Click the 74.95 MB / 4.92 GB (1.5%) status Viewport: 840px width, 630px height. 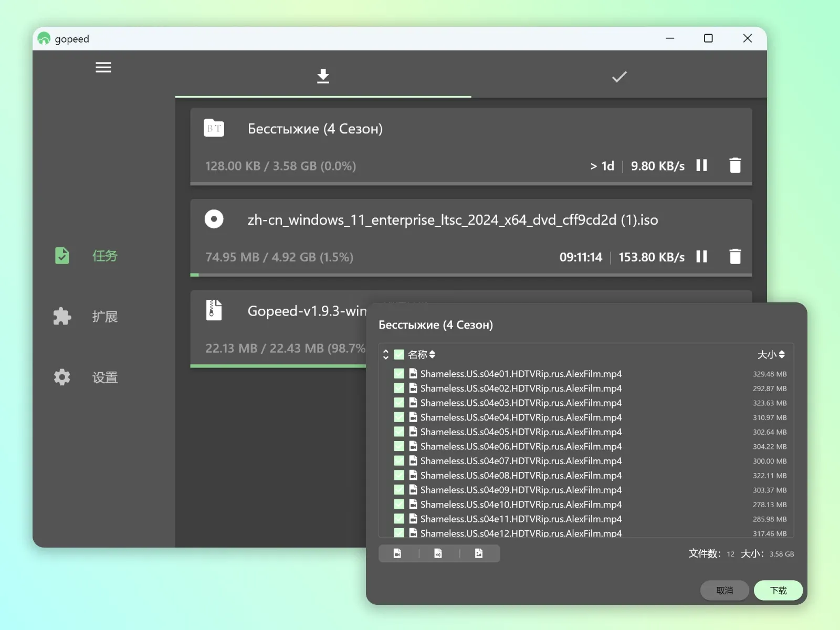coord(279,257)
